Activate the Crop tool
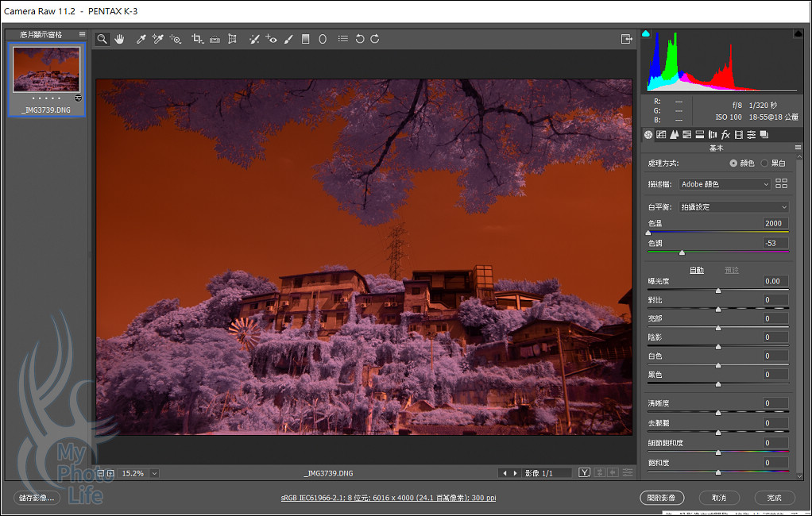Viewport: 812px width, 516px height. [x=197, y=39]
